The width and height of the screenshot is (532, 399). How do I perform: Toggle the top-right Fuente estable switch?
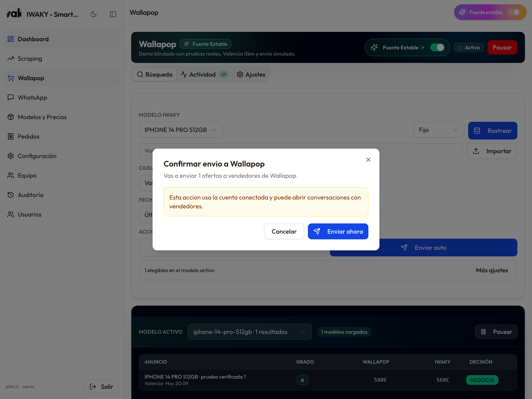[x=514, y=12]
